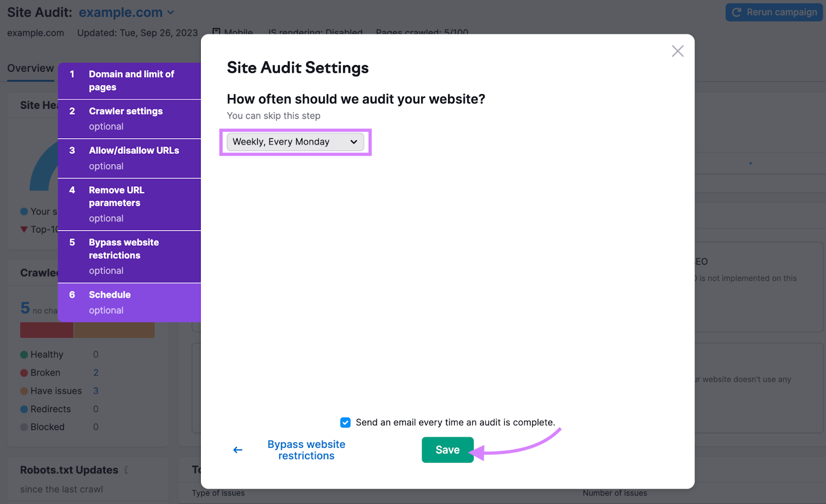The width and height of the screenshot is (826, 504).
Task: Expand the chevron on Weekly, Every Monday
Action: [354, 141]
